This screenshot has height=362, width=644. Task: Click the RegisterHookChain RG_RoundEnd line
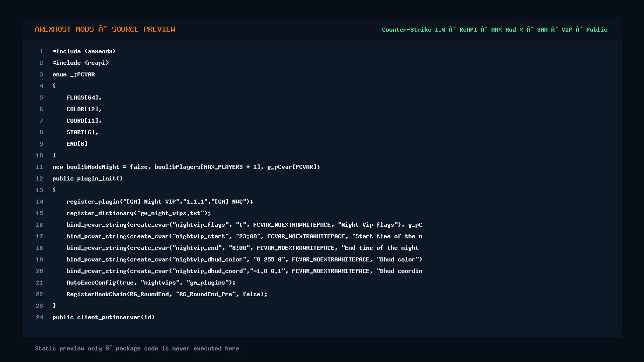pos(167,294)
